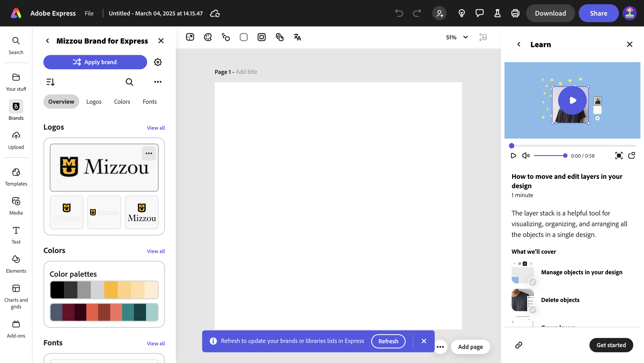This screenshot has width=644, height=363.
Task: Open the File menu
Action: click(89, 13)
